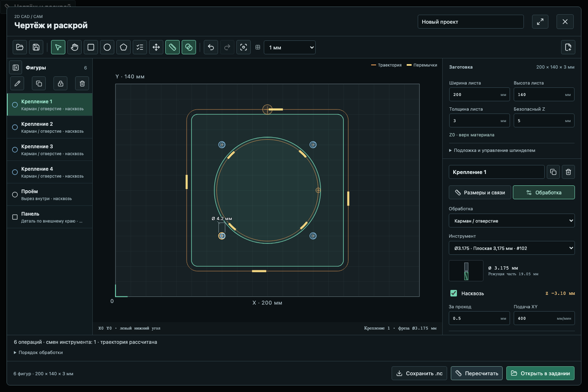The image size is (588, 392).
Task: Toggle the overlapping circles toolpath overlay
Action: point(189,47)
